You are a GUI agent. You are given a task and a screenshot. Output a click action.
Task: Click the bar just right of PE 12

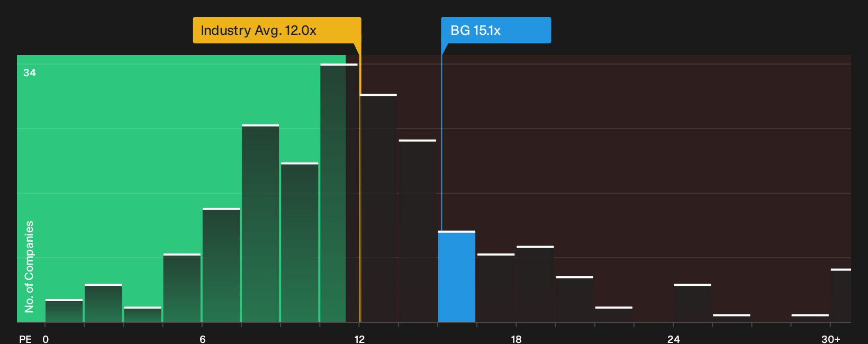(x=378, y=208)
